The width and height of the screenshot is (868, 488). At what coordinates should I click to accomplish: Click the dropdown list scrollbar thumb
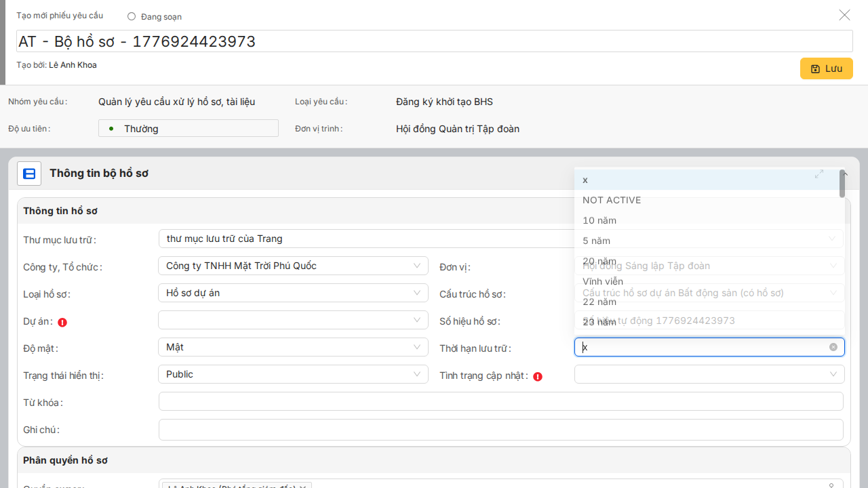pyautogui.click(x=842, y=184)
